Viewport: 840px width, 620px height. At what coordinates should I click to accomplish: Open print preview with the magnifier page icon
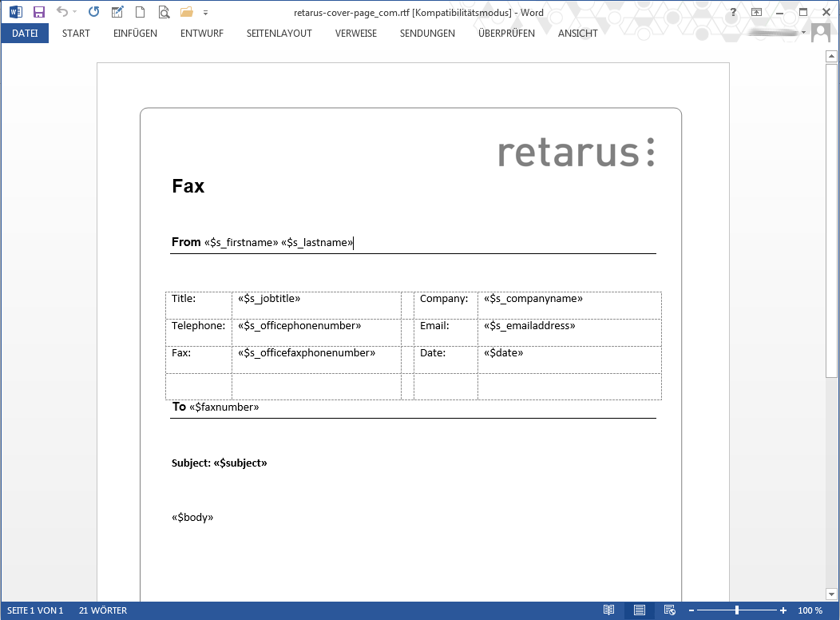[164, 12]
